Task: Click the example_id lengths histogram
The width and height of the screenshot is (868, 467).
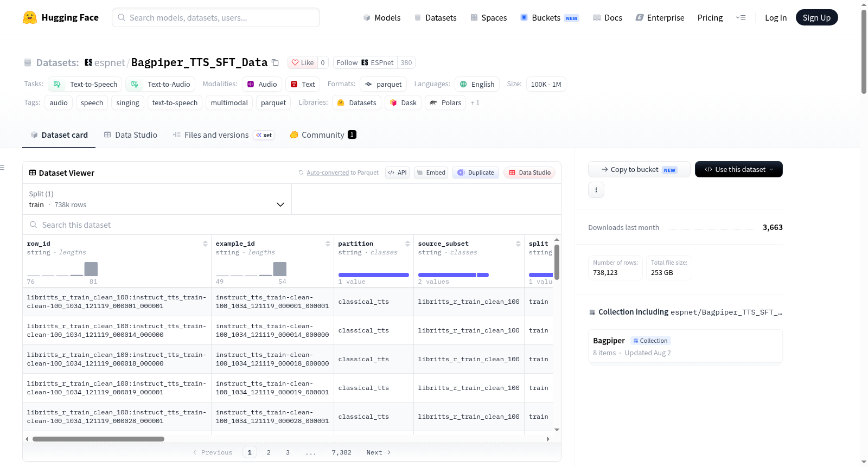Action: [251, 269]
